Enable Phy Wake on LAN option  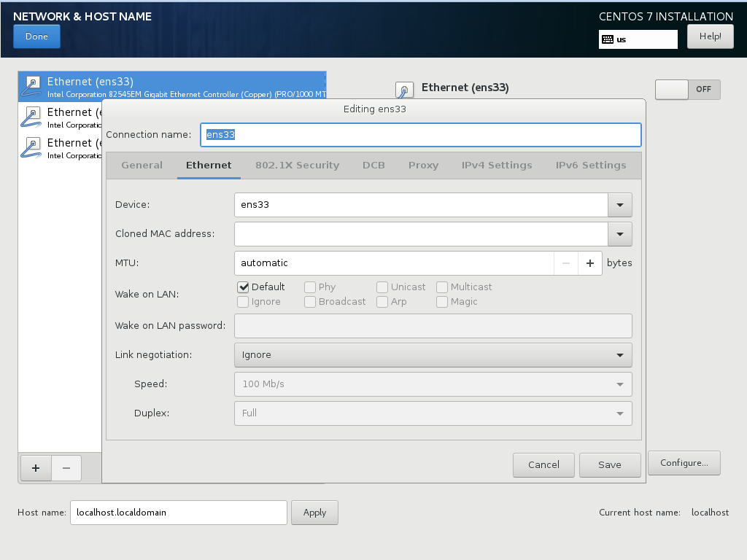tap(309, 287)
